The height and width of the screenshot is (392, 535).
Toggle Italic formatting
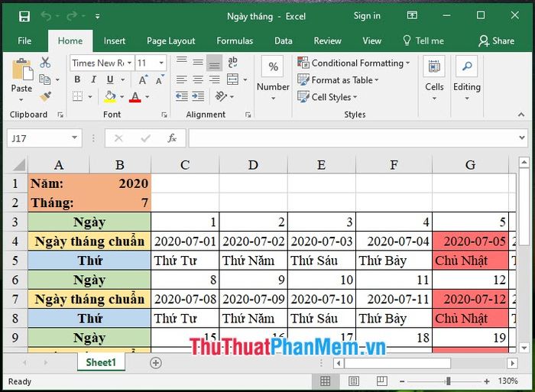93,79
